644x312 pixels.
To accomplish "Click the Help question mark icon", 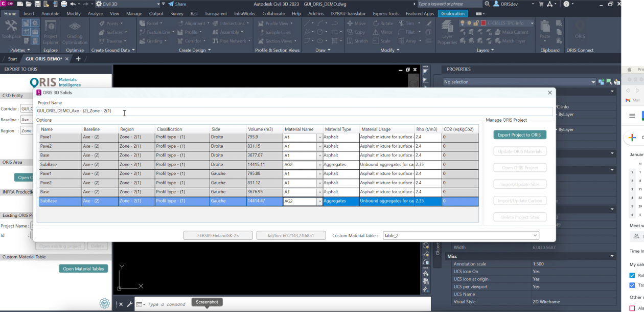I will pos(566,4).
